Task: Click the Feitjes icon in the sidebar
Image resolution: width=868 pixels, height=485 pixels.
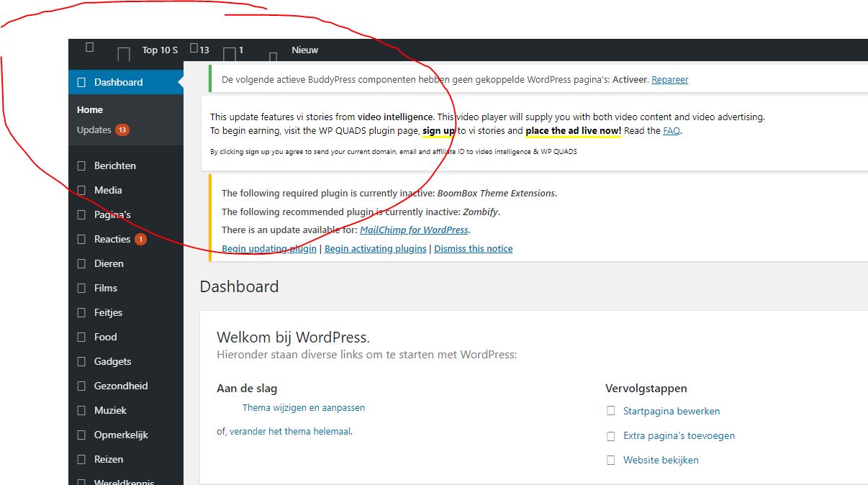Action: click(x=81, y=312)
